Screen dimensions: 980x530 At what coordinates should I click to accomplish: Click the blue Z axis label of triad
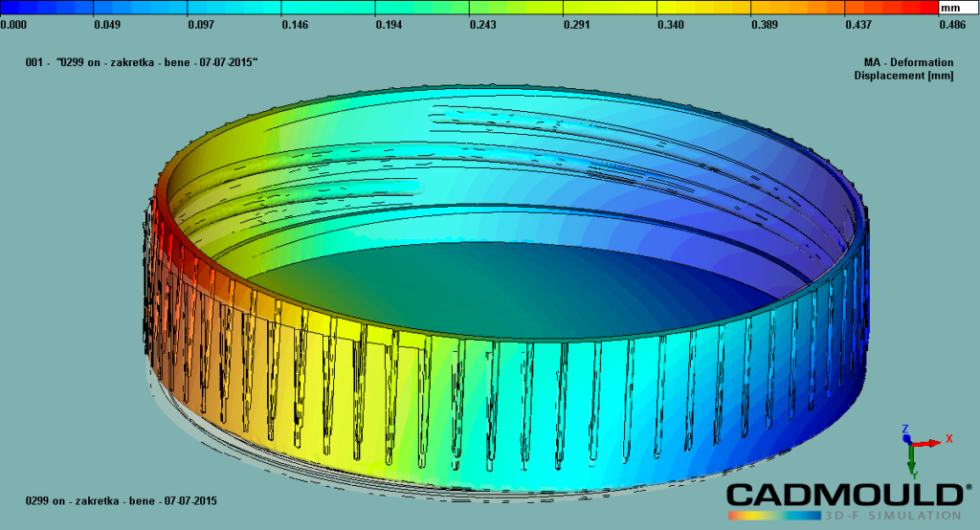tap(905, 428)
